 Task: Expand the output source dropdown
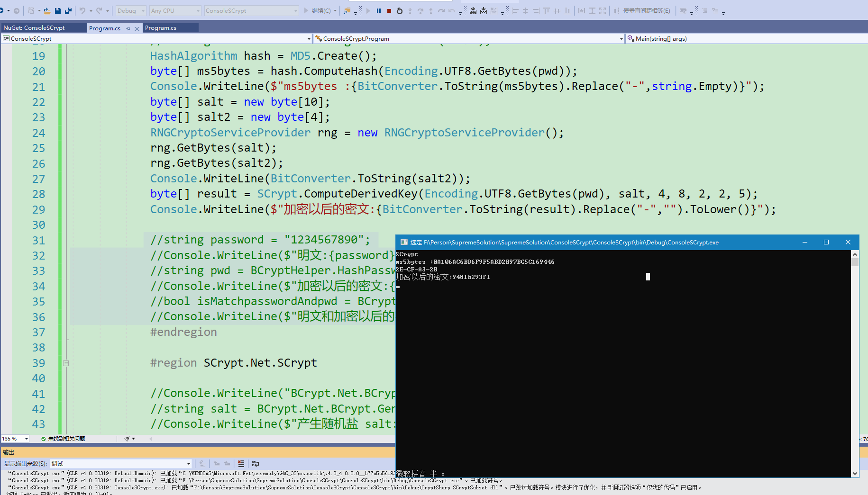(188, 464)
